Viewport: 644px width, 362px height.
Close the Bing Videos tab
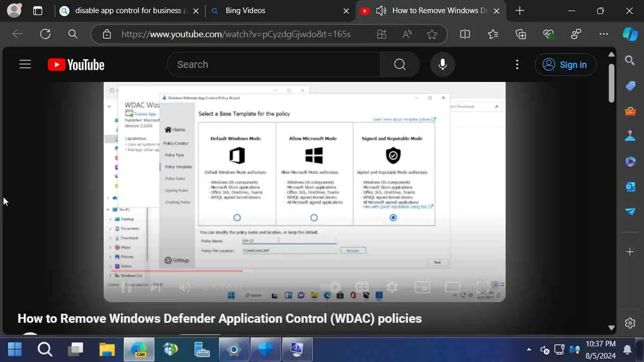coord(346,11)
